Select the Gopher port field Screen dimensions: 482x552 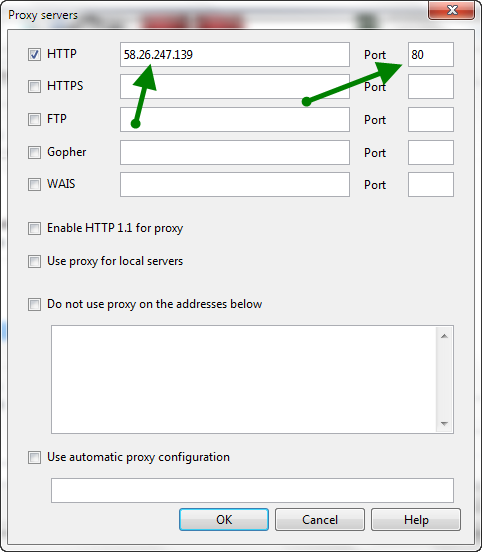[431, 152]
